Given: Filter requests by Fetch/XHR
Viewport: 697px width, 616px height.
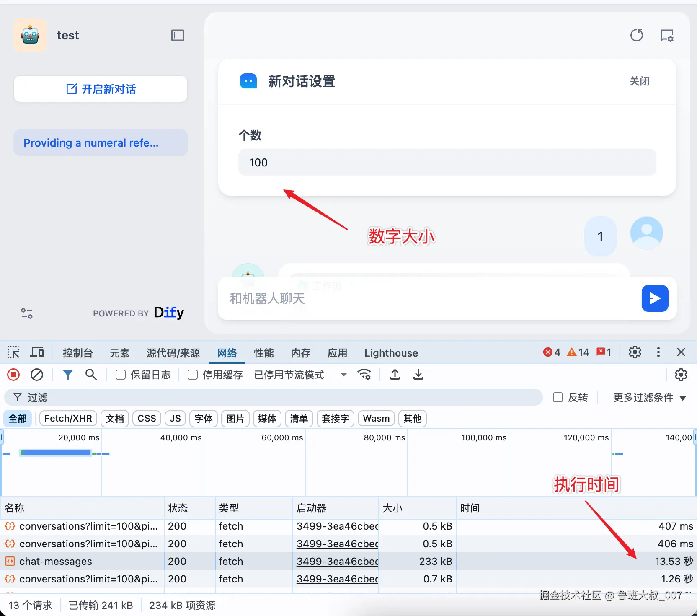Looking at the screenshot, I should (x=68, y=419).
